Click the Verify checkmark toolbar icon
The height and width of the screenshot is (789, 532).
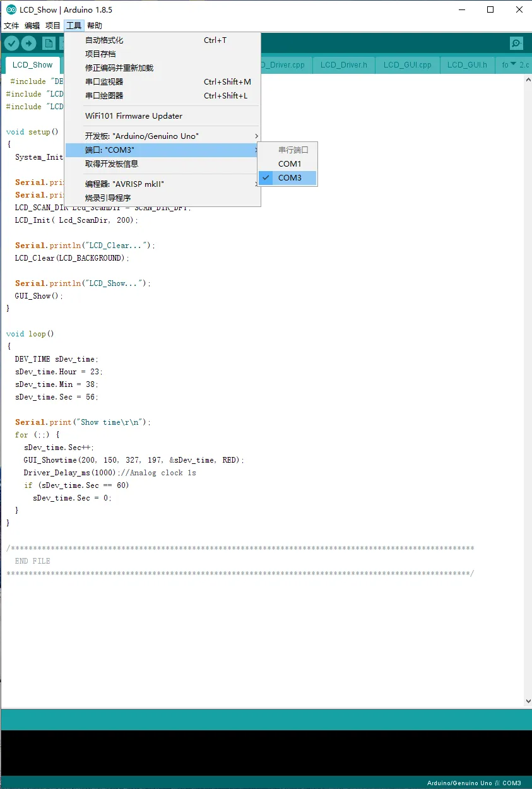(11, 43)
